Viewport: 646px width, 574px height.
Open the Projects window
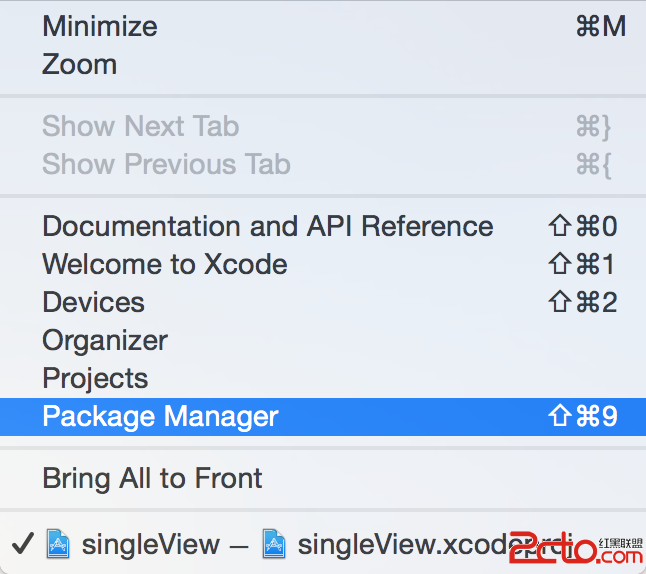coord(95,378)
